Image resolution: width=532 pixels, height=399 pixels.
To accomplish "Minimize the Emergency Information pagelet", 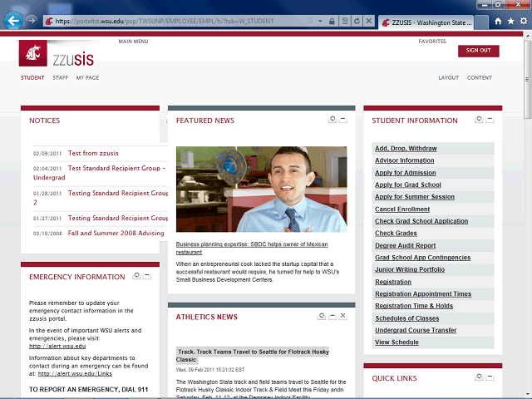I will [x=147, y=275].
